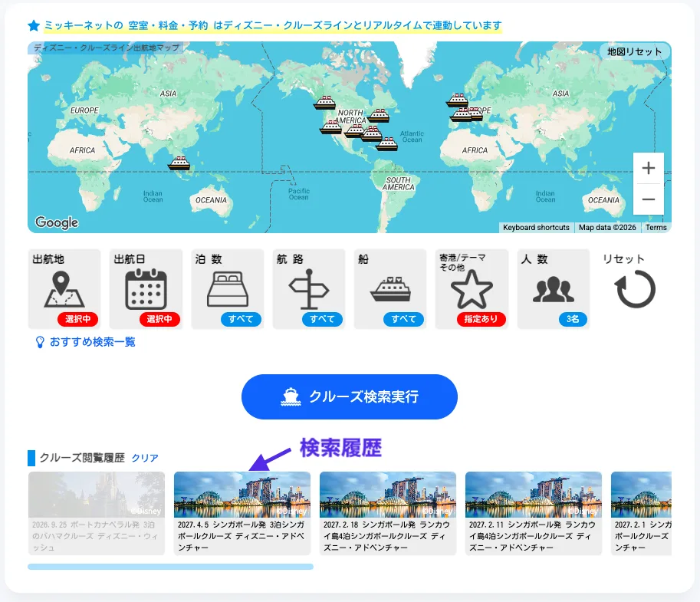Screen dimensions: 700x602
Task: Click the blue star icon beside the headline
Action: tap(34, 25)
